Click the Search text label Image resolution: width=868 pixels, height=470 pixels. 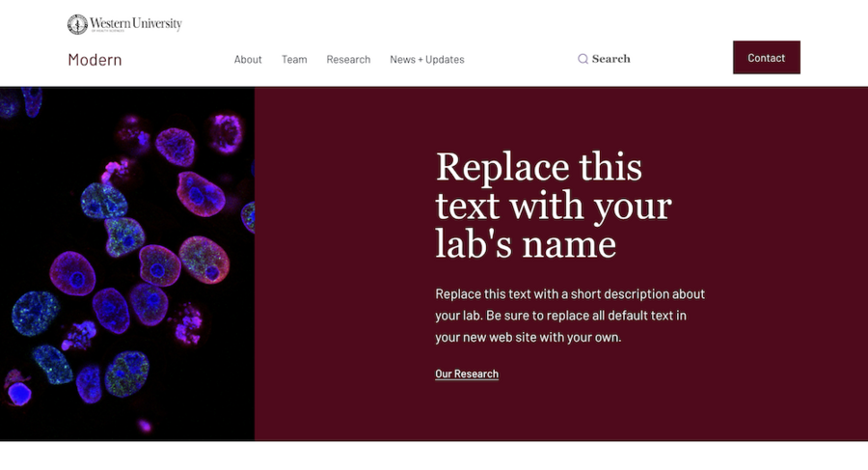pos(610,59)
